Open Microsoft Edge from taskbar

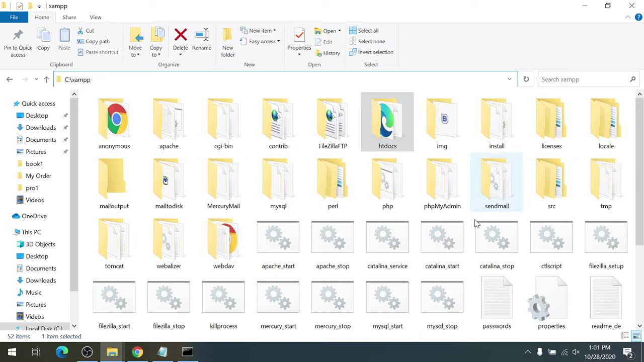pos(62,352)
